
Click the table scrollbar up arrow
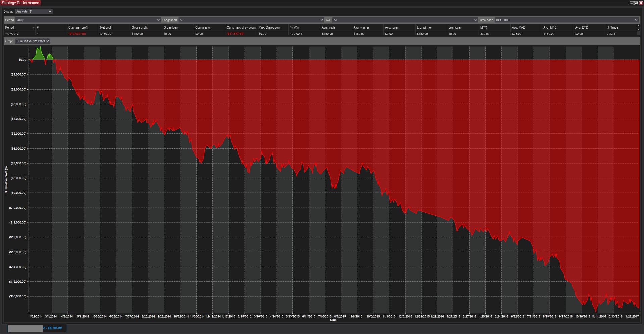click(638, 26)
